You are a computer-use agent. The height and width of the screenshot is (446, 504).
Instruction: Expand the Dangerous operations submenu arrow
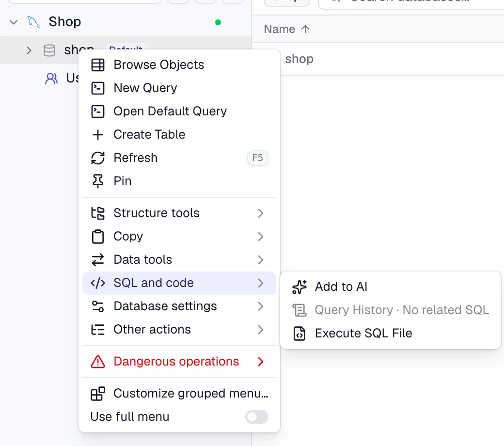pos(261,362)
